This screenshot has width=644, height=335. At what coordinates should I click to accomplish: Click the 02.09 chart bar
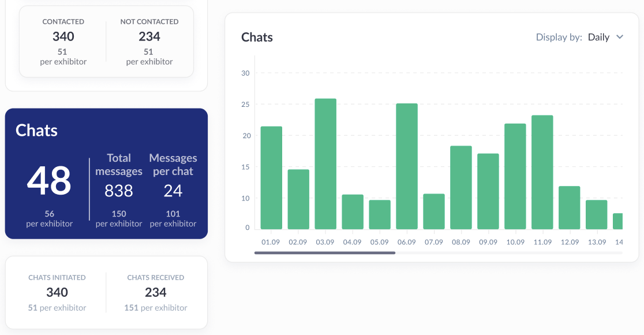tap(298, 199)
